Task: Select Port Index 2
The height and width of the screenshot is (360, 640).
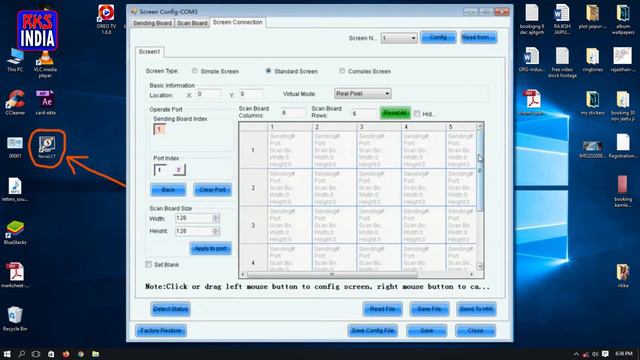Action: [x=179, y=169]
